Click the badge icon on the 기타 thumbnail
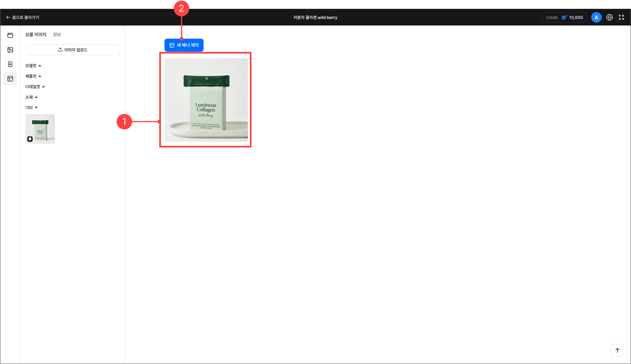631x364 pixels. coord(30,139)
